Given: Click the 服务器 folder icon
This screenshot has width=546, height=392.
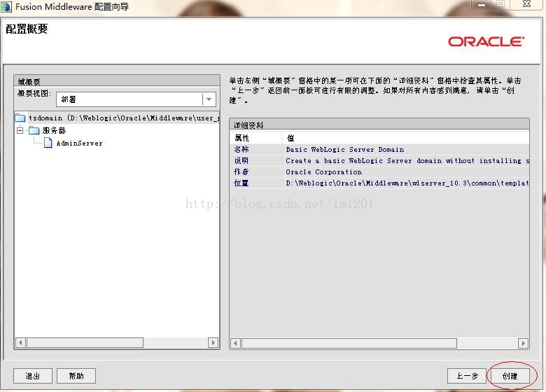Looking at the screenshot, I should [x=34, y=131].
